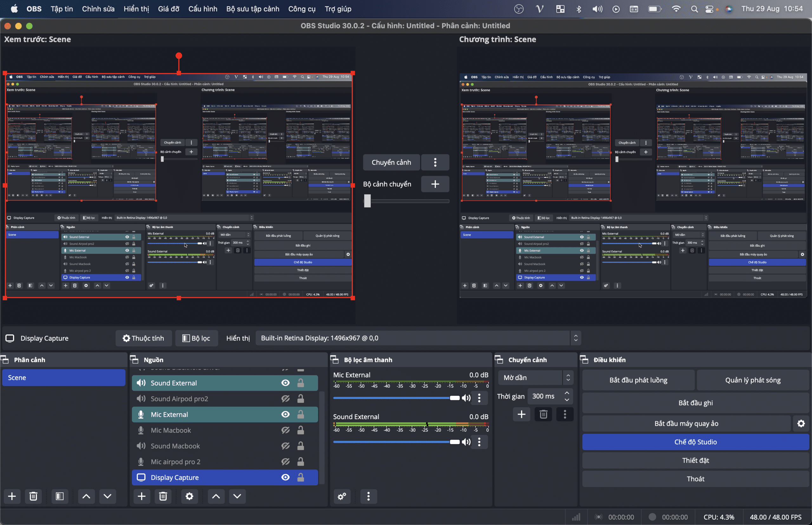The height and width of the screenshot is (525, 812).
Task: Open Mic External mixer options dots
Action: 479,398
